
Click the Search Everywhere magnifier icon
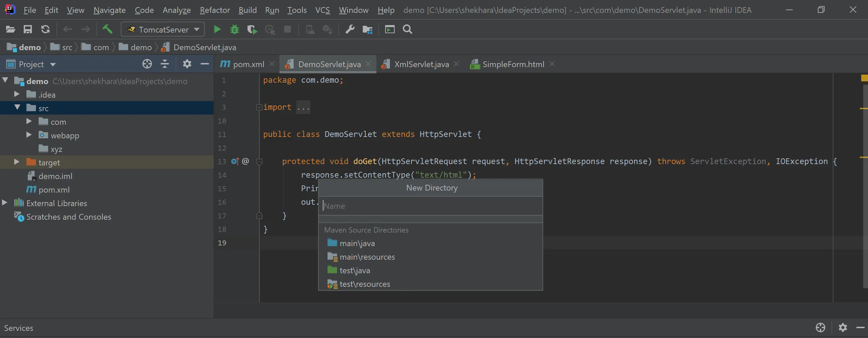pos(408,29)
